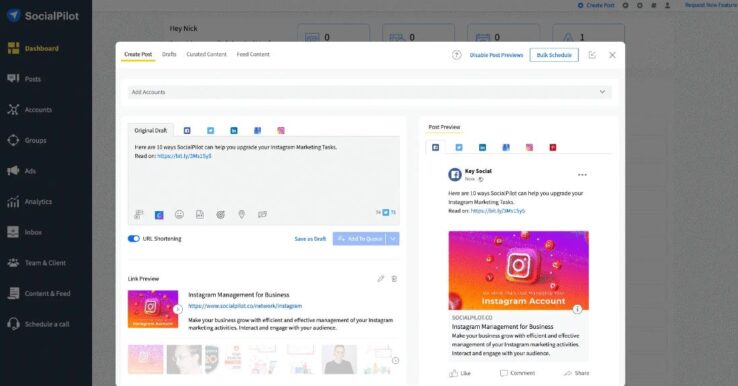Toggle the URL Shortening switch
Image resolution: width=738 pixels, height=386 pixels.
[x=134, y=239]
